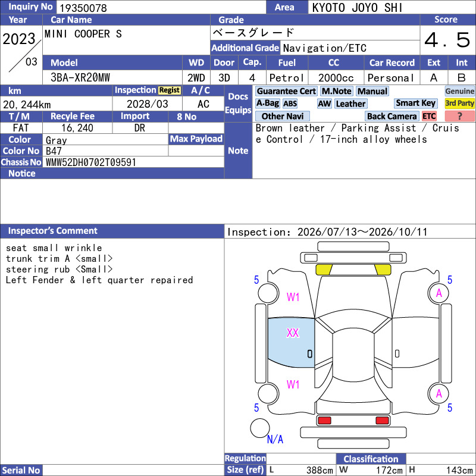
Task: Click the score value 4.5
Action: (x=447, y=40)
